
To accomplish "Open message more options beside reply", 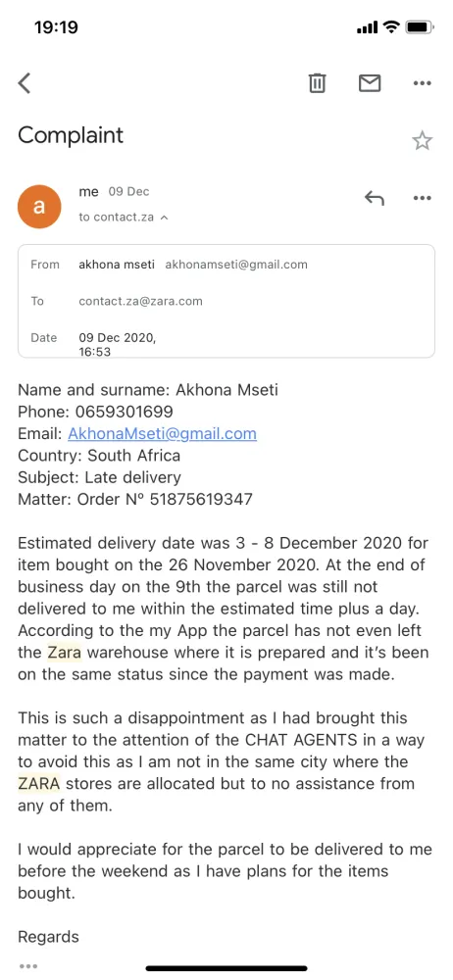I will (423, 198).
